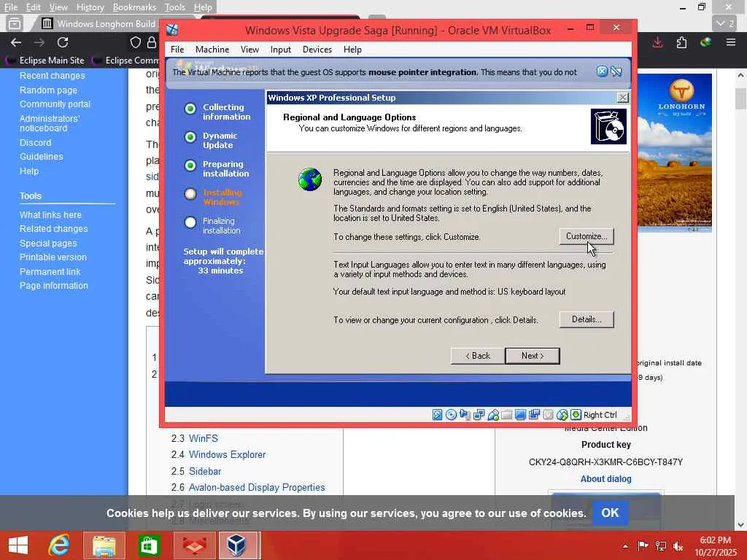Open the Random page link
747x560 pixels.
48,90
